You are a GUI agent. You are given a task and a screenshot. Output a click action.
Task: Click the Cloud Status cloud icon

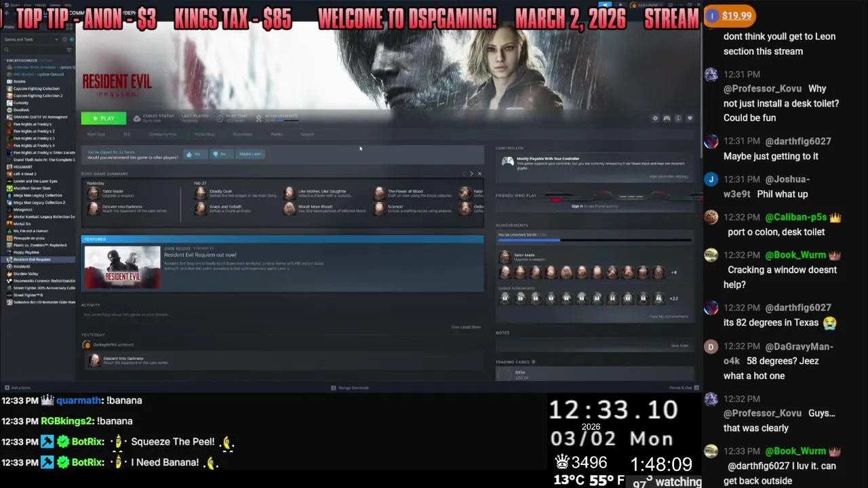point(136,118)
